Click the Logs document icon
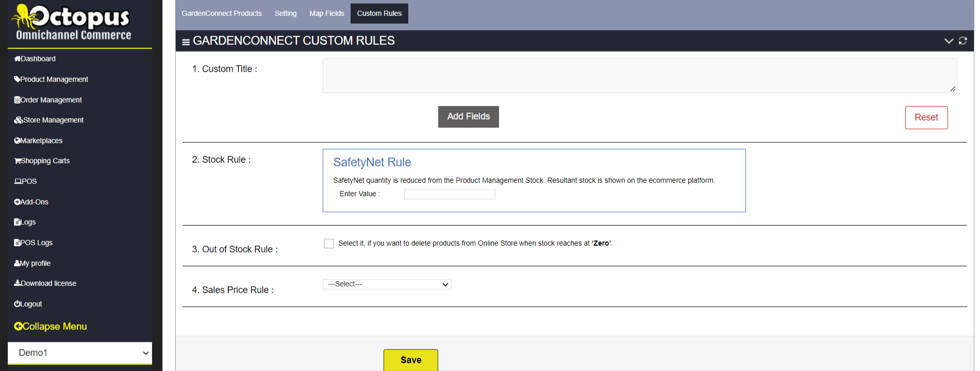The width and height of the screenshot is (980, 371). point(18,222)
